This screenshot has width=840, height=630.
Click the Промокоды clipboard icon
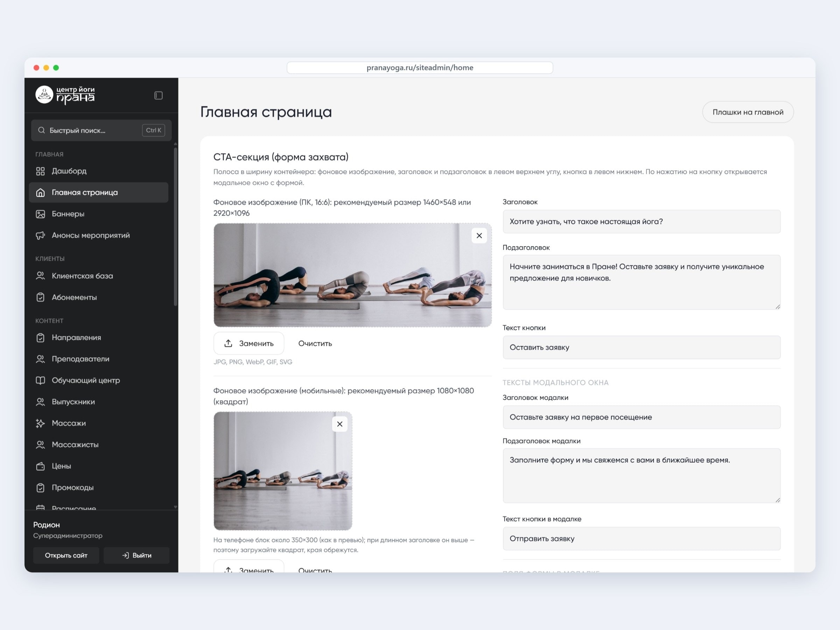(x=40, y=488)
